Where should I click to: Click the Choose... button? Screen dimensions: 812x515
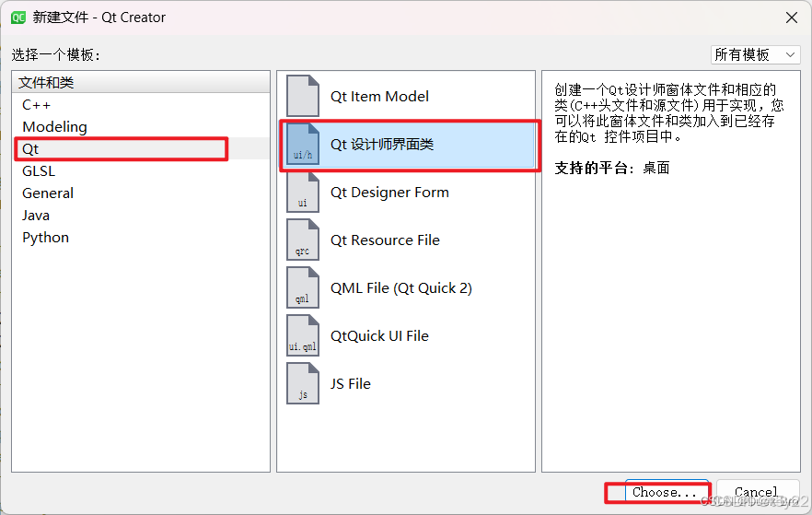667,492
